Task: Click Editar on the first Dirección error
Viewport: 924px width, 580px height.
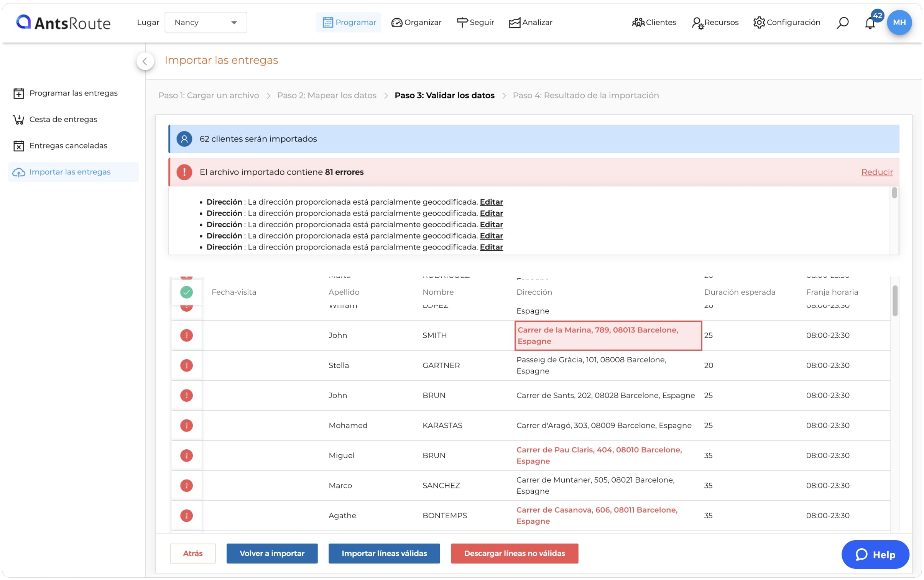Action: 492,202
